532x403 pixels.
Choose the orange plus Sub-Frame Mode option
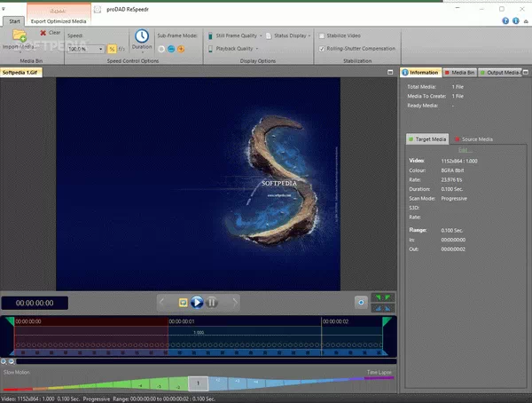(181, 49)
